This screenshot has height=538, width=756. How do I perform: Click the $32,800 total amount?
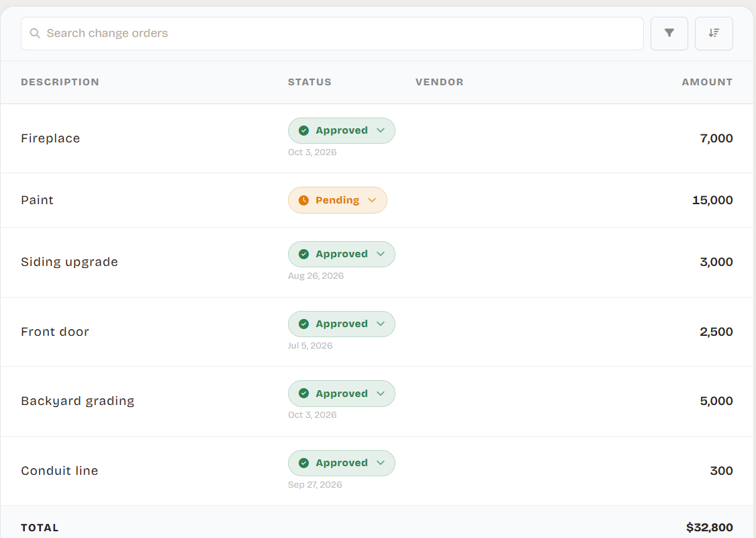click(709, 527)
